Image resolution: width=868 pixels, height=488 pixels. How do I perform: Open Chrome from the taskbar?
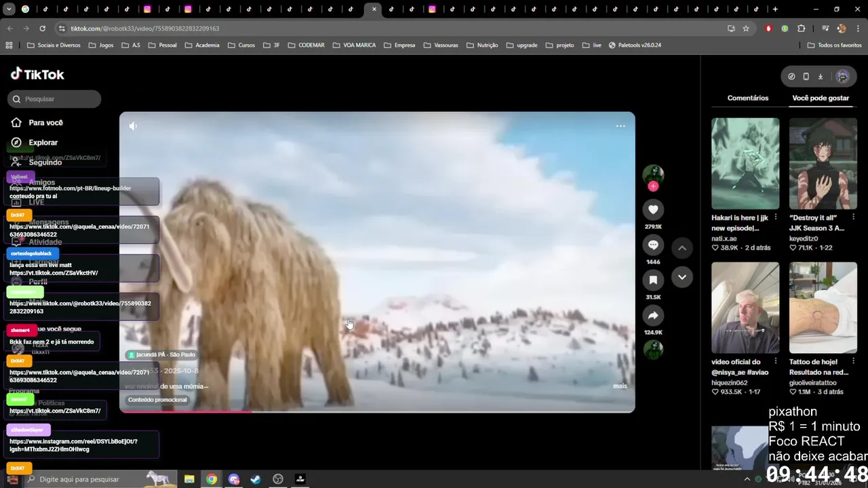(x=212, y=479)
